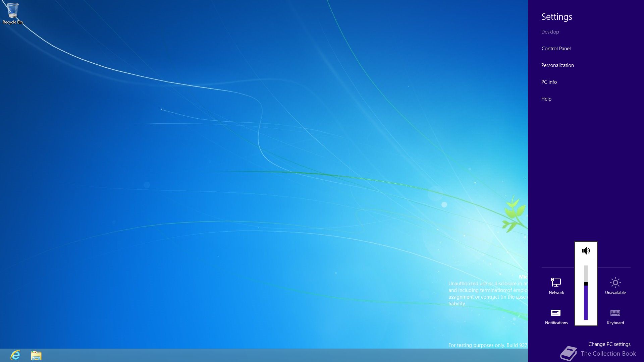
Task: Open Control Panel from Settings
Action: tap(556, 49)
